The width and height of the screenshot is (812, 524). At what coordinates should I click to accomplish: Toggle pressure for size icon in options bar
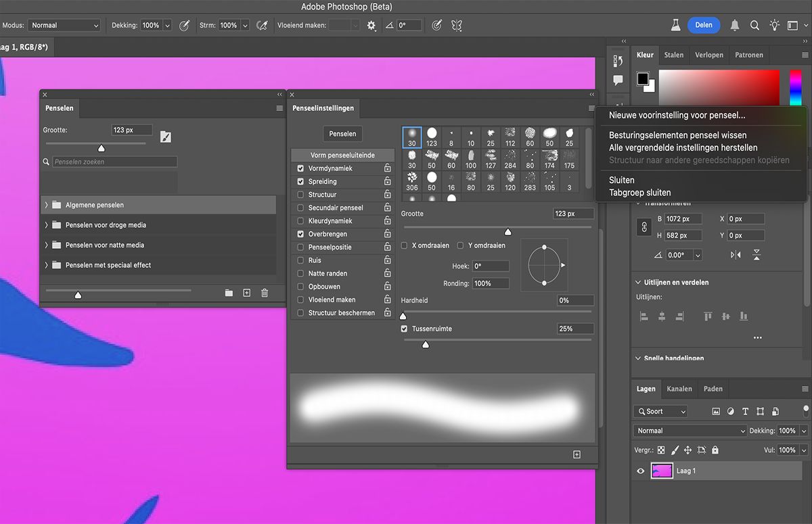pyautogui.click(x=437, y=25)
